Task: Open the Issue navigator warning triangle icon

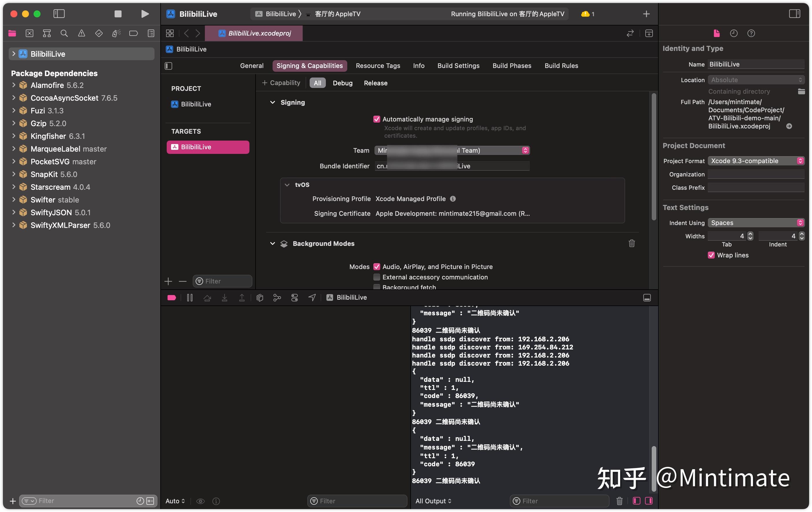Action: (x=81, y=33)
